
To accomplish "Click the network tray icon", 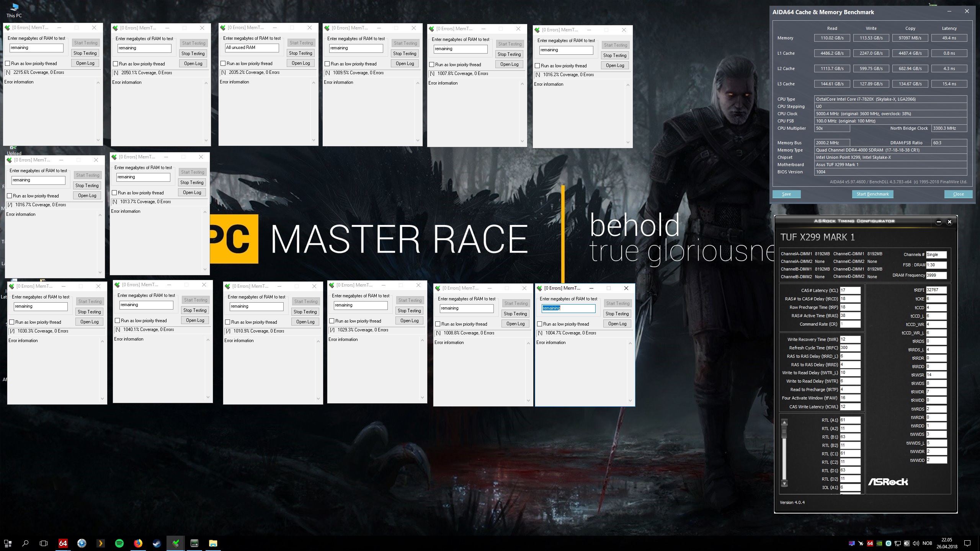I will pyautogui.click(x=898, y=543).
